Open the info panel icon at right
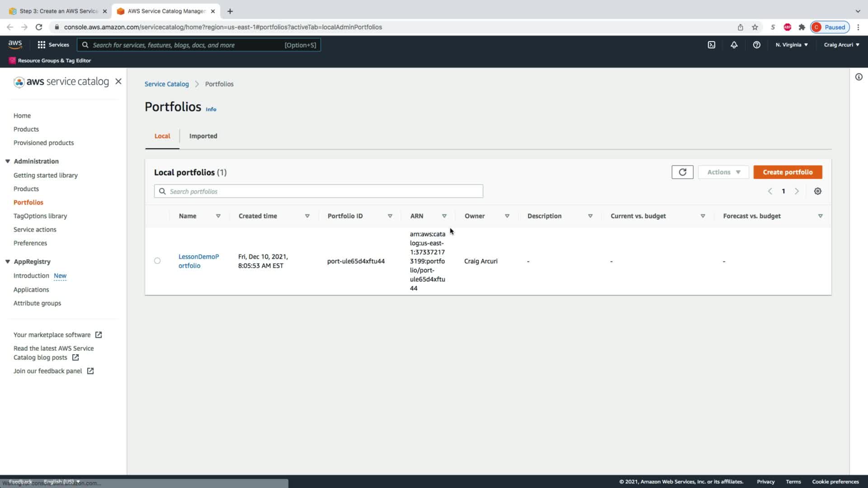 859,77
